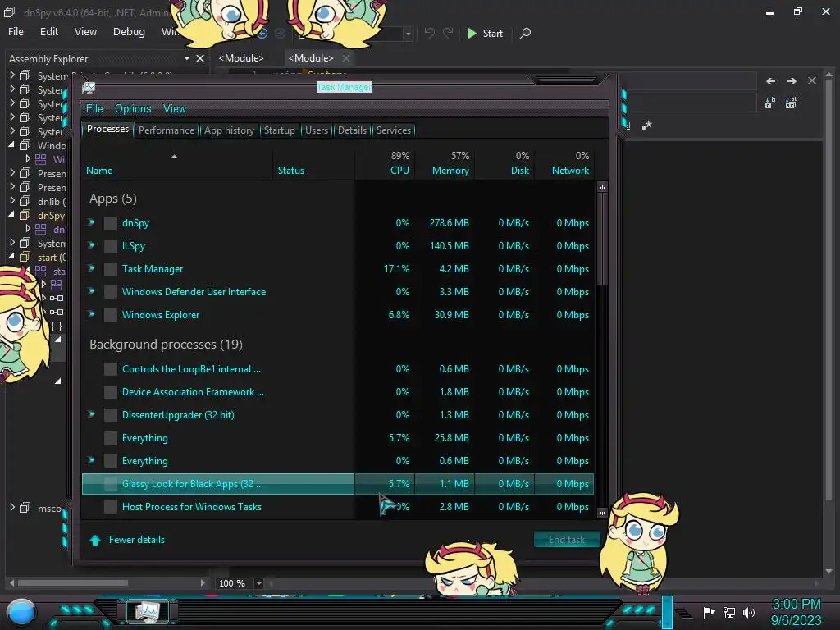Click the volume speaker tray icon
Viewport: 840px width, 630px height.
pyautogui.click(x=748, y=612)
